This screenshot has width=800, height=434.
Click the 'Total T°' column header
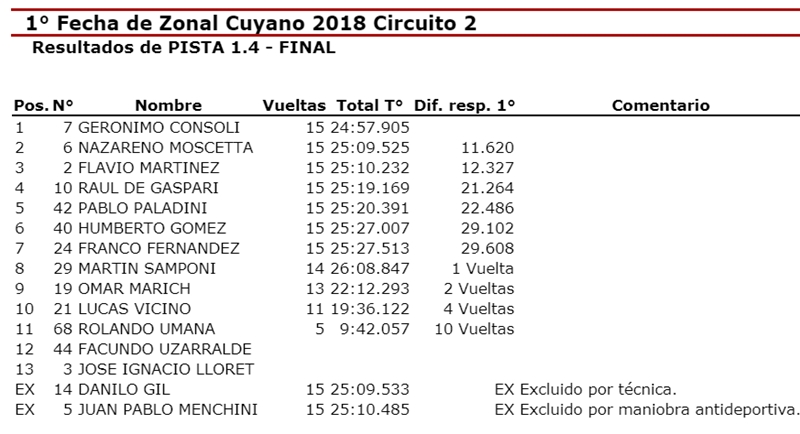(x=369, y=106)
